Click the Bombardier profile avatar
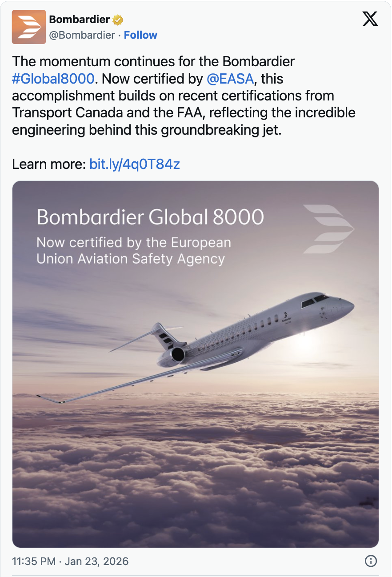This screenshot has height=577, width=392. coord(29,27)
